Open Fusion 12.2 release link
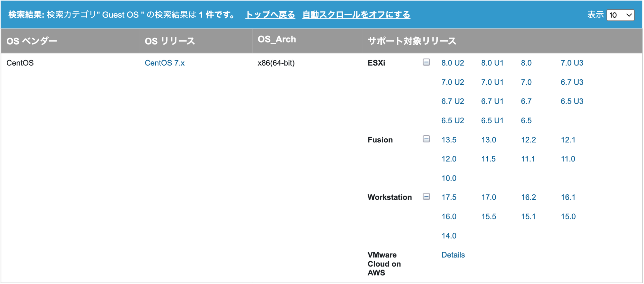The height and width of the screenshot is (284, 644). 528,140
